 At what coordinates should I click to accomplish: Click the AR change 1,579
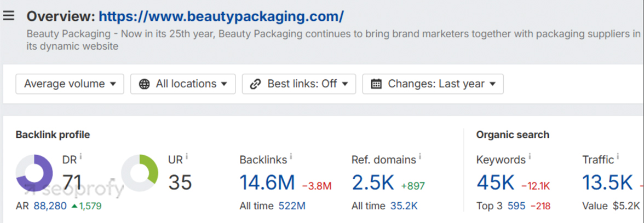click(x=87, y=206)
